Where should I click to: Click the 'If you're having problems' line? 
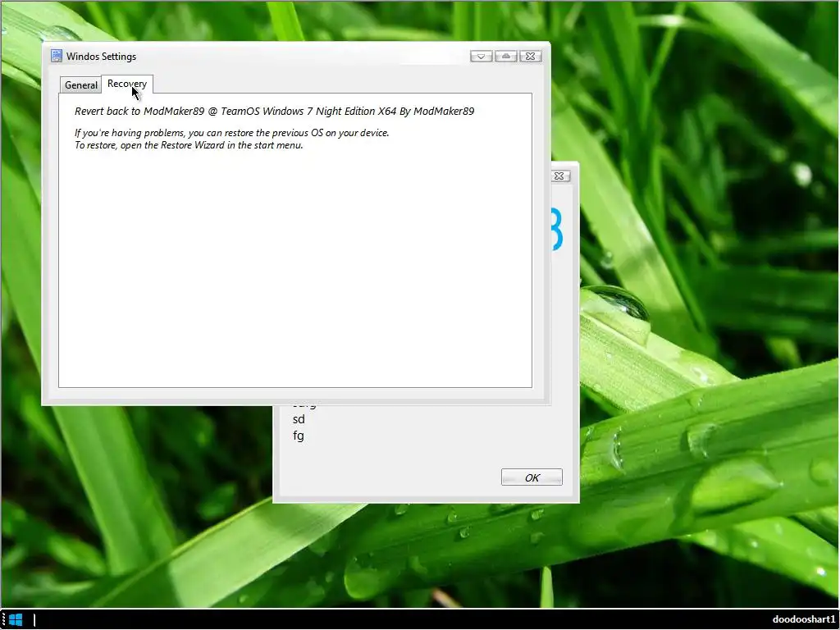[231, 133]
